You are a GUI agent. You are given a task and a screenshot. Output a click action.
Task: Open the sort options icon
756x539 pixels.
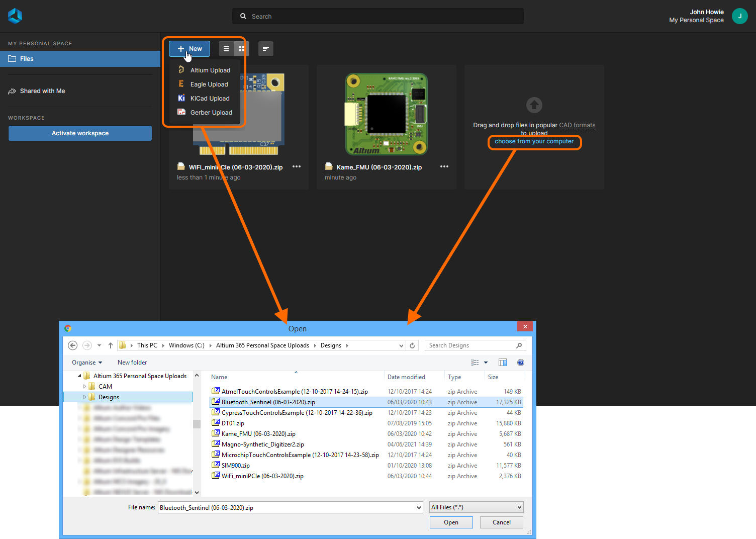266,49
